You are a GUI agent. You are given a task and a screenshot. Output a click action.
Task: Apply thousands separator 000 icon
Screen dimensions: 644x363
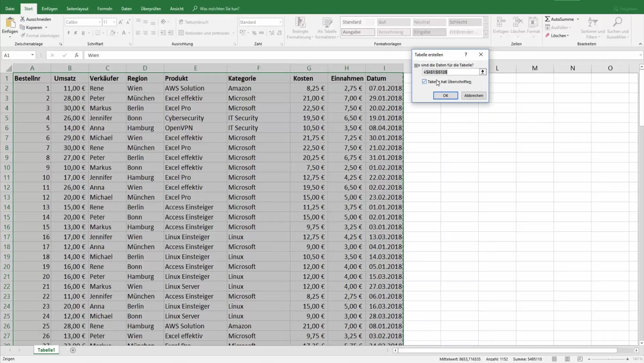coord(262,33)
